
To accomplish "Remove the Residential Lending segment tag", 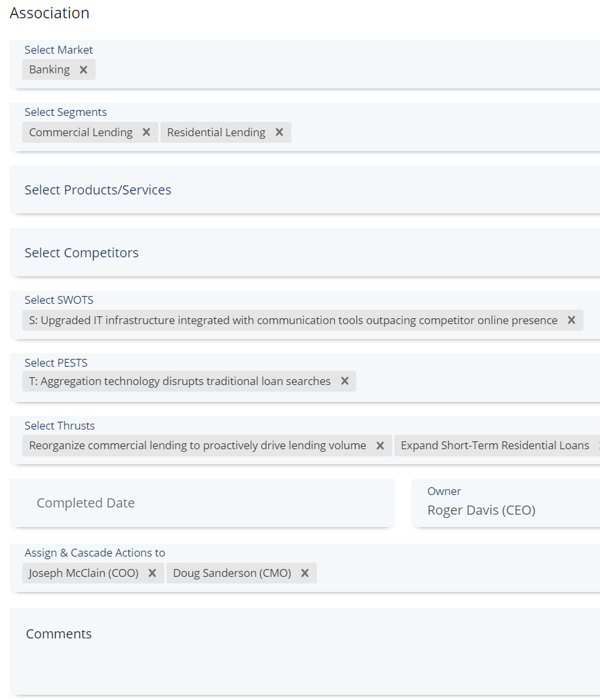I will pos(279,132).
